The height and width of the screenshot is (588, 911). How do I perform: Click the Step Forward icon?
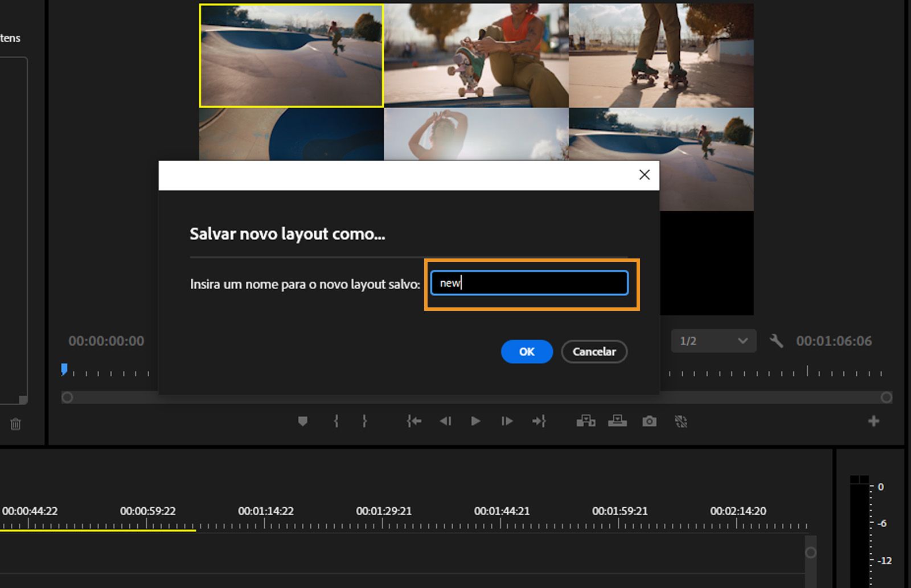pyautogui.click(x=507, y=421)
